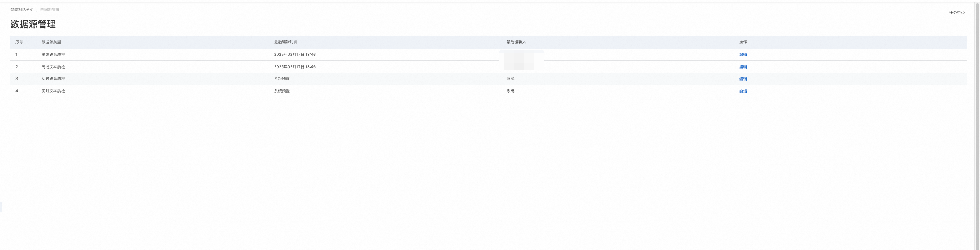Click the 最后编辑时间 column header
The width and height of the screenshot is (980, 250).
click(x=286, y=42)
